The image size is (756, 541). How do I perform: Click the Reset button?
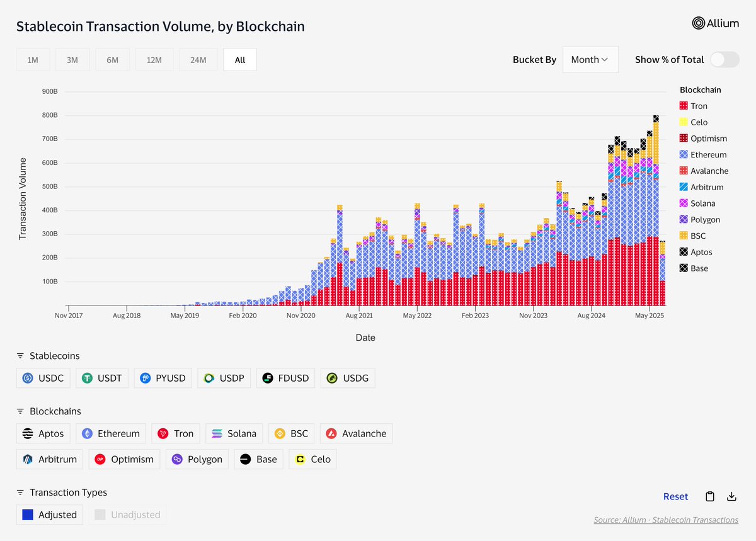coord(676,496)
